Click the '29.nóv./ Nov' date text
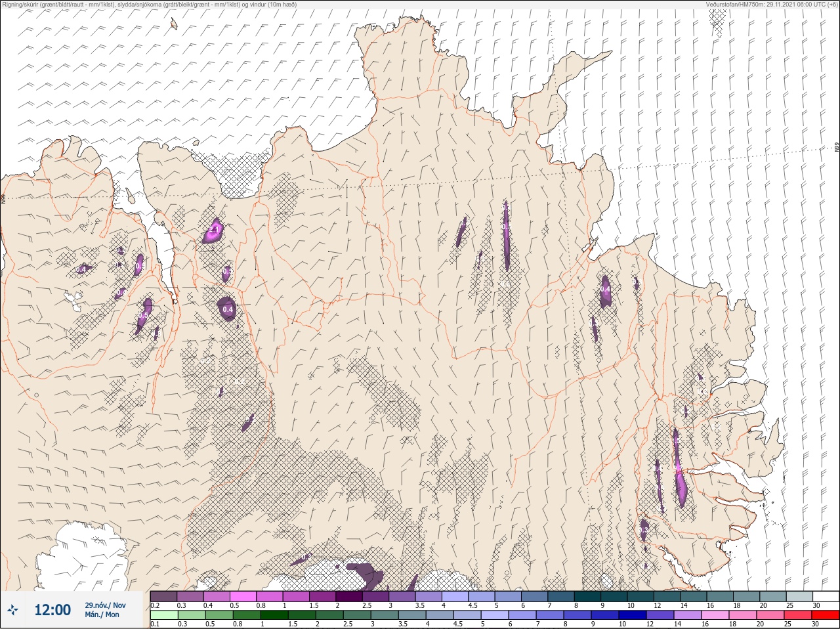 105,605
